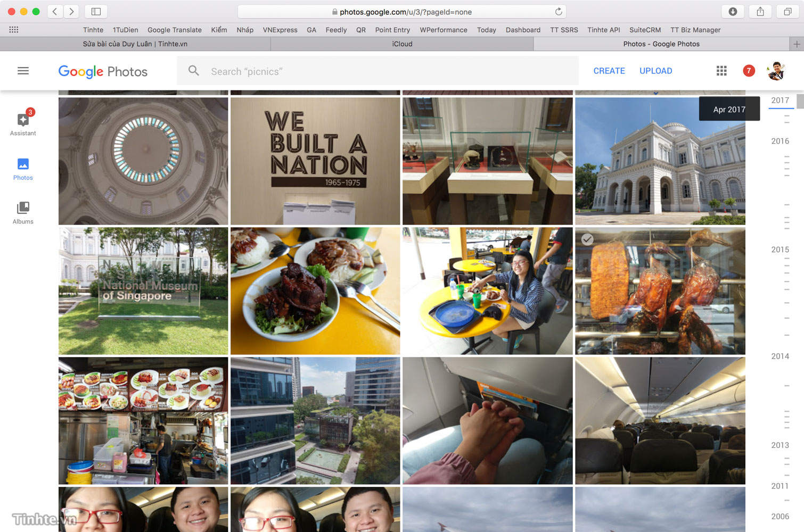Open the building courtyard aerial photo
Image resolution: width=804 pixels, height=532 pixels.
click(x=315, y=421)
